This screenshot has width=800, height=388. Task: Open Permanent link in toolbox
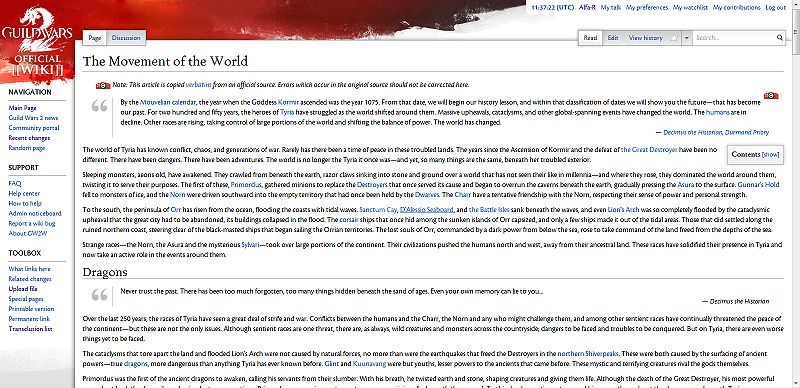29,319
